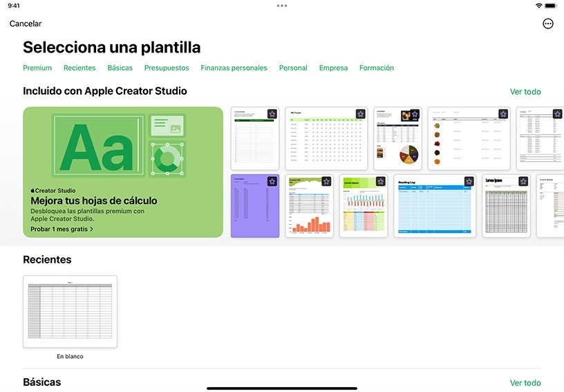564x392 pixels.
Task: Open the green Creator Studio promo banner illustration
Action: point(119,145)
